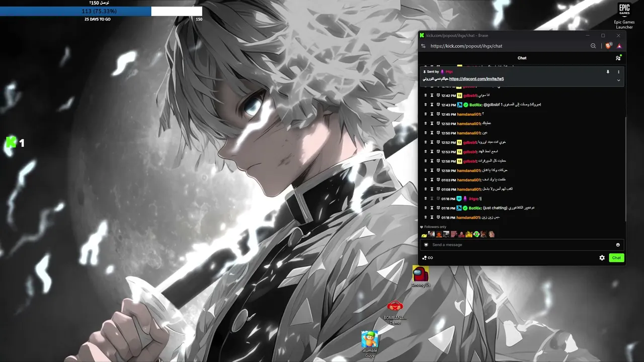This screenshot has width=644, height=362.
Task: Ban user on hamdanali01's 12:45 PM message
Action: coord(438,114)
